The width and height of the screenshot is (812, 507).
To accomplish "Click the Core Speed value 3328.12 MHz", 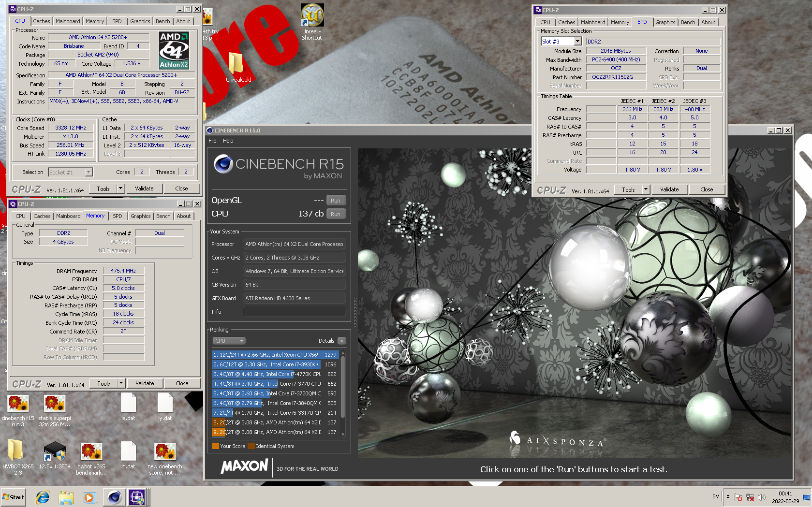I will pyautogui.click(x=71, y=128).
